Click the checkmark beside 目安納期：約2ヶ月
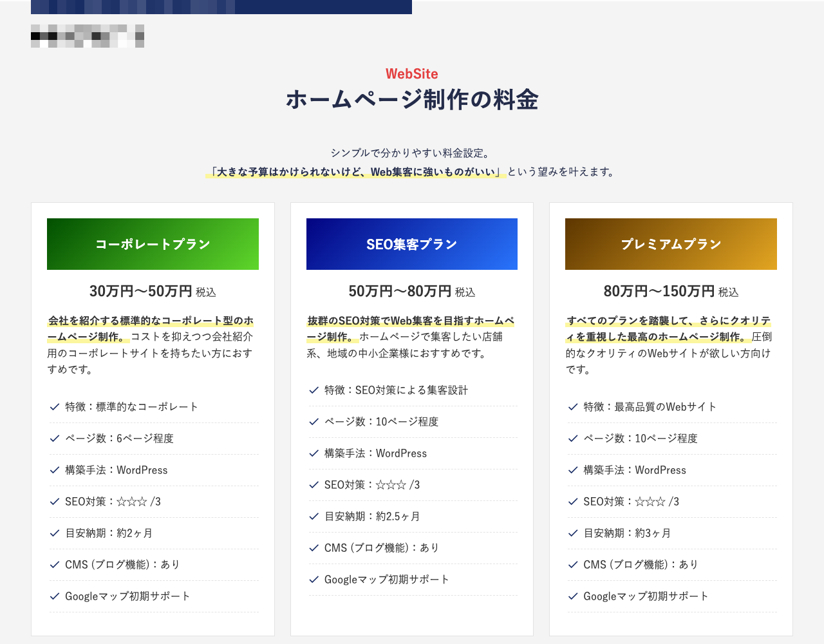Image resolution: width=824 pixels, height=644 pixels. [x=55, y=533]
